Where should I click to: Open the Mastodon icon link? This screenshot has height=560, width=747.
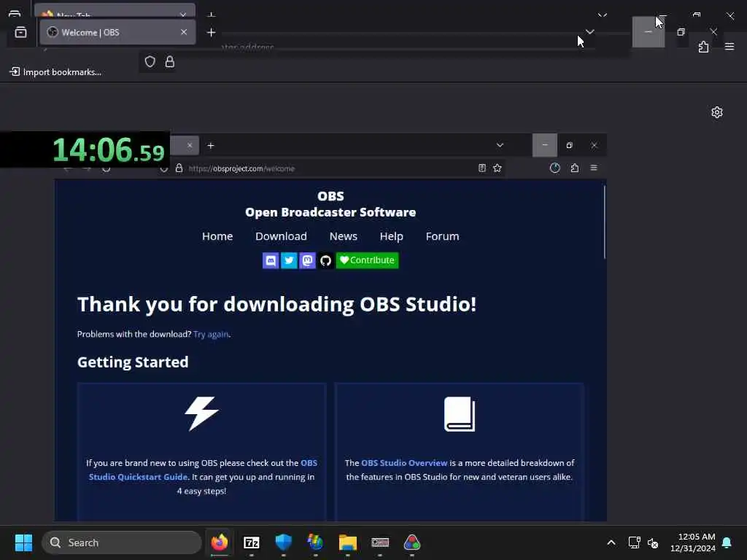(x=307, y=260)
